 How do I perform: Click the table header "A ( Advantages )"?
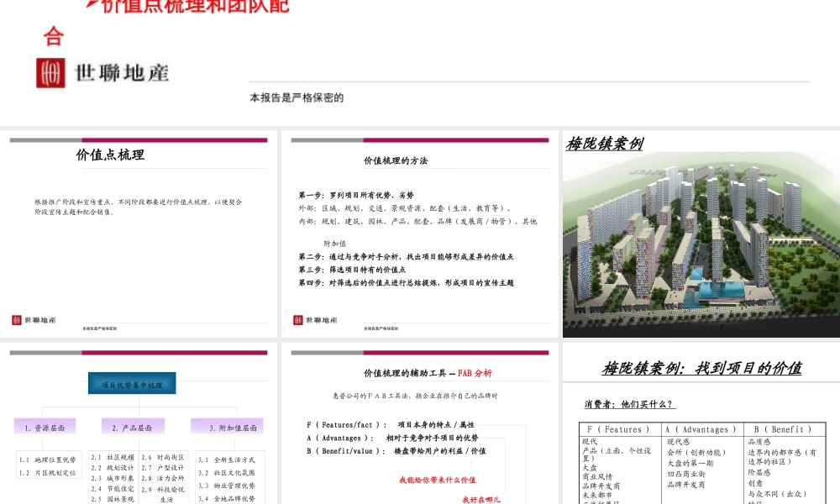pyautogui.click(x=701, y=429)
